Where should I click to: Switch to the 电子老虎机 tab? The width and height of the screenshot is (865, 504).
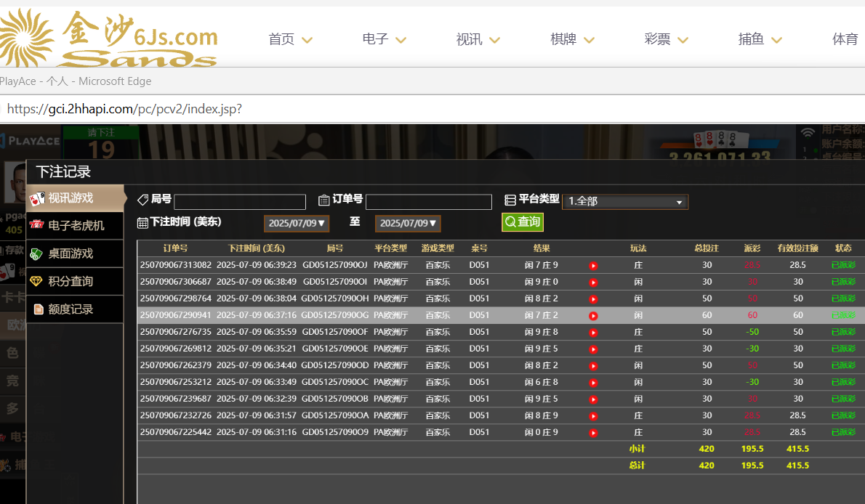(x=75, y=225)
